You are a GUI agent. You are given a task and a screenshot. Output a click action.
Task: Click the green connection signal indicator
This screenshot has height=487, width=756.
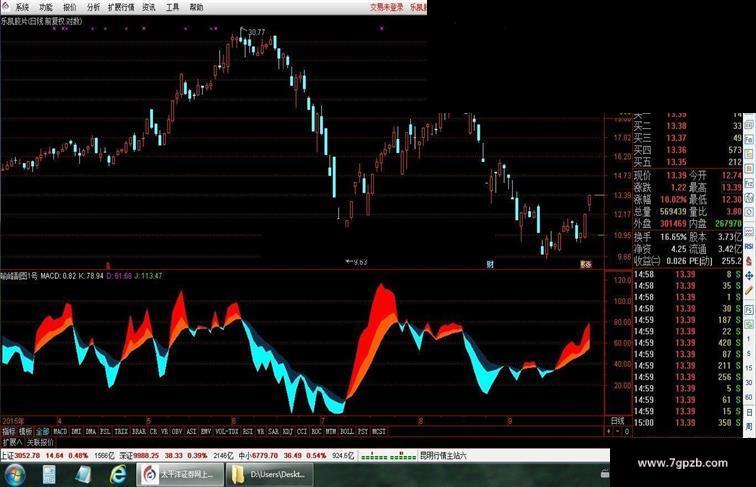click(388, 456)
